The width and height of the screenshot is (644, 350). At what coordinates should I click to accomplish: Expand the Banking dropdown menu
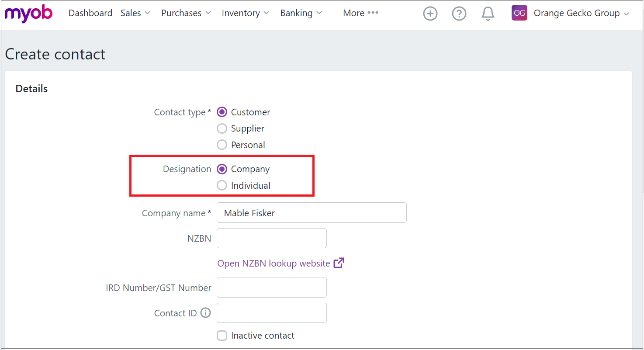point(301,13)
